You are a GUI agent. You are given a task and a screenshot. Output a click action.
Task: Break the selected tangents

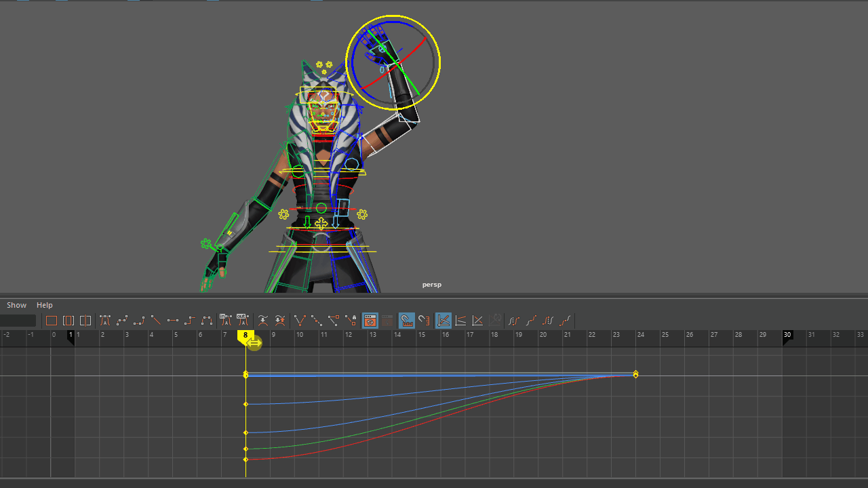[x=300, y=321]
